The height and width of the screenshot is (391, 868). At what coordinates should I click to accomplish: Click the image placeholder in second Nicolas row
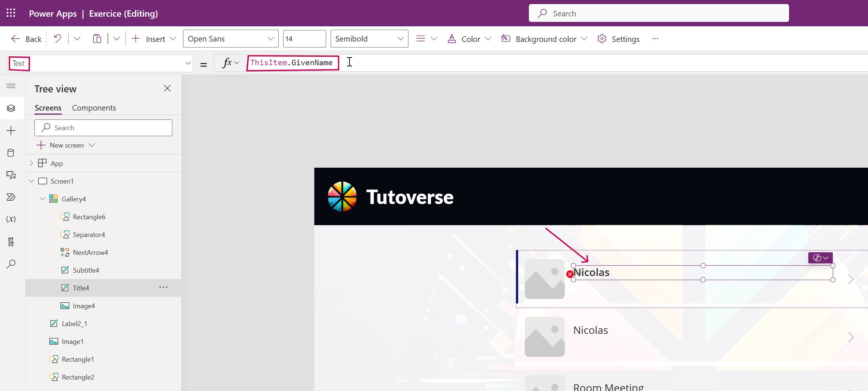click(x=544, y=337)
